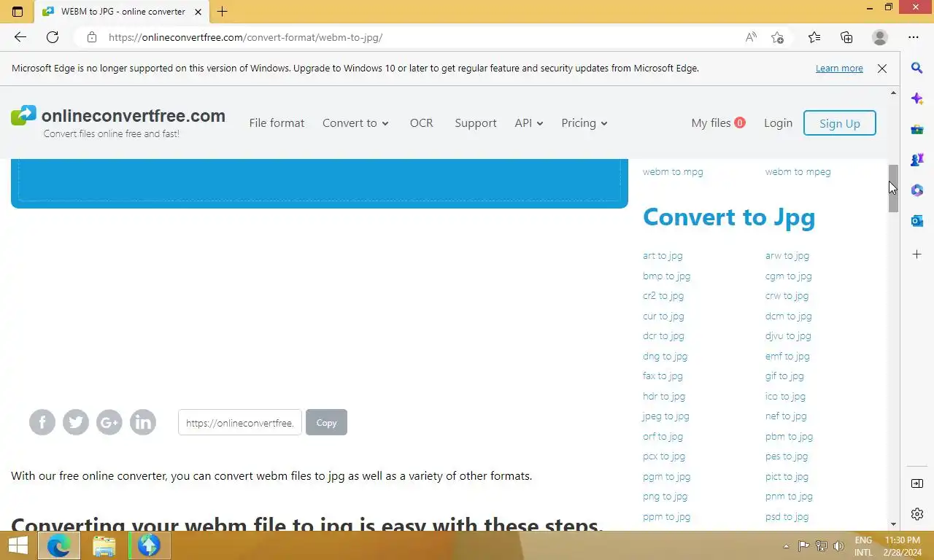Image resolution: width=934 pixels, height=560 pixels.
Task: Click the scrollbar up arrow
Action: [893, 93]
